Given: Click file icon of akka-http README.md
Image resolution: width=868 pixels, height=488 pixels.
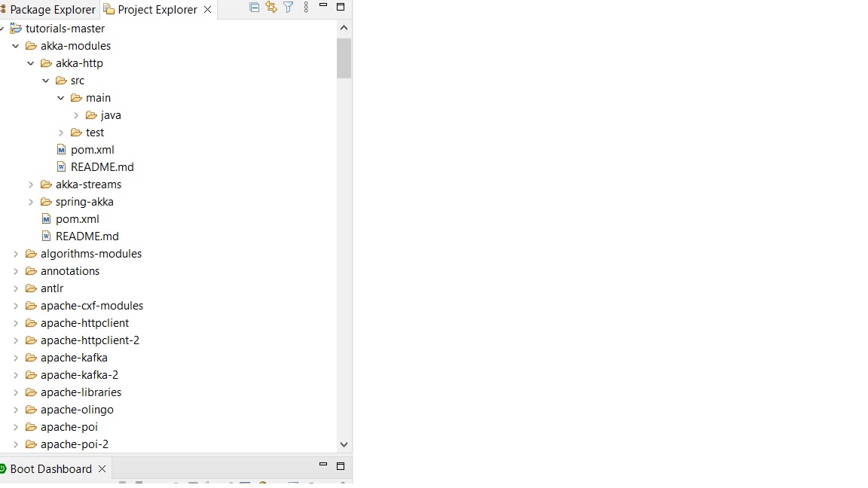Looking at the screenshot, I should (62, 167).
